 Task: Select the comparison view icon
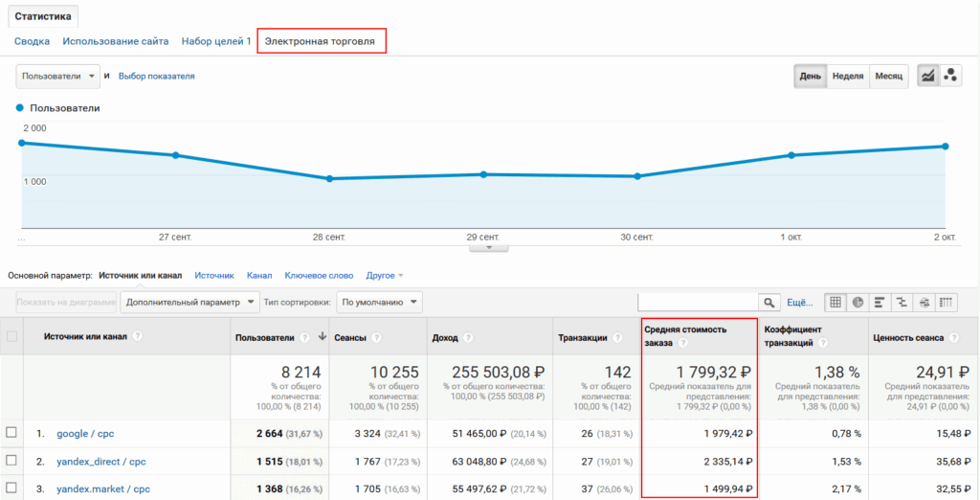(902, 303)
